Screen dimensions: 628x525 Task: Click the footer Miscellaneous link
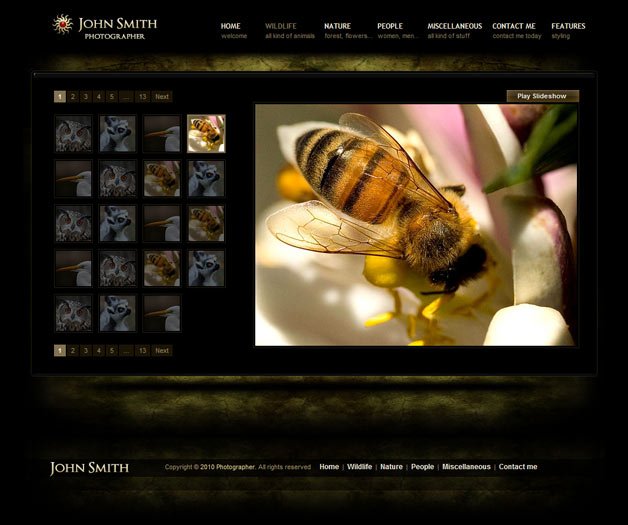466,467
